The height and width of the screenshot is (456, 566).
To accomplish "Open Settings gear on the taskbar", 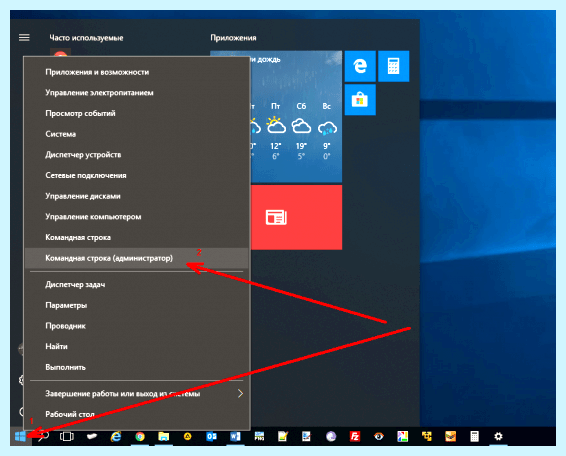I will coord(498,437).
